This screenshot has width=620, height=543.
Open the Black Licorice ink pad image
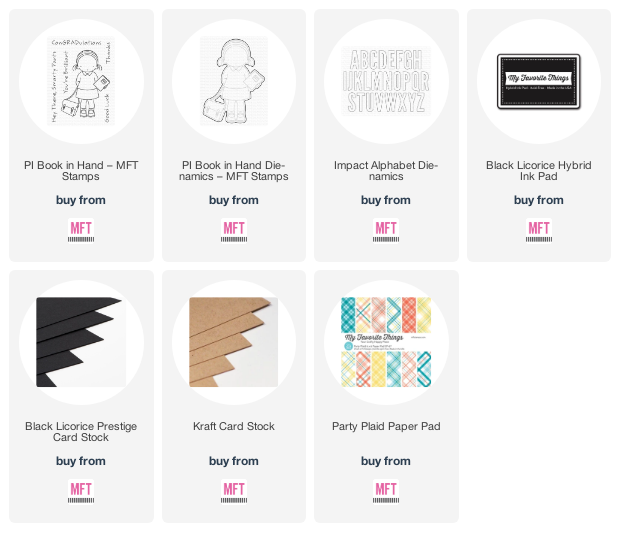coord(539,81)
